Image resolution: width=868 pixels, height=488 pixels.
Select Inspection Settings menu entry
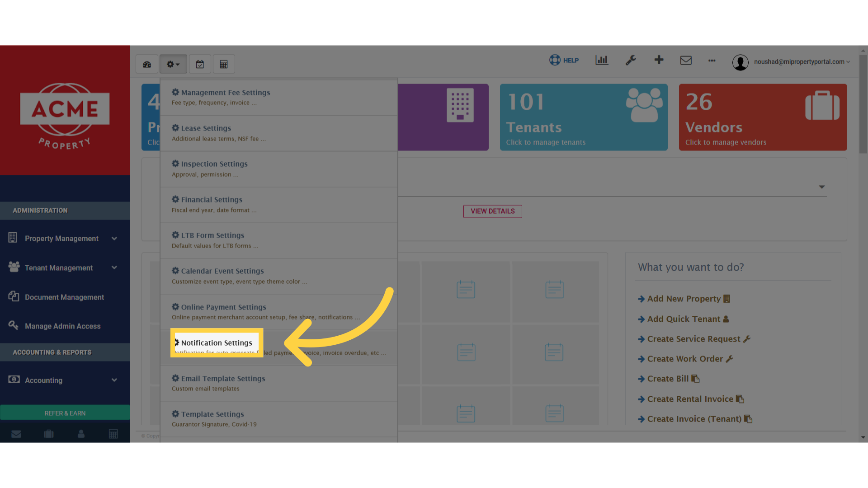[x=279, y=169]
